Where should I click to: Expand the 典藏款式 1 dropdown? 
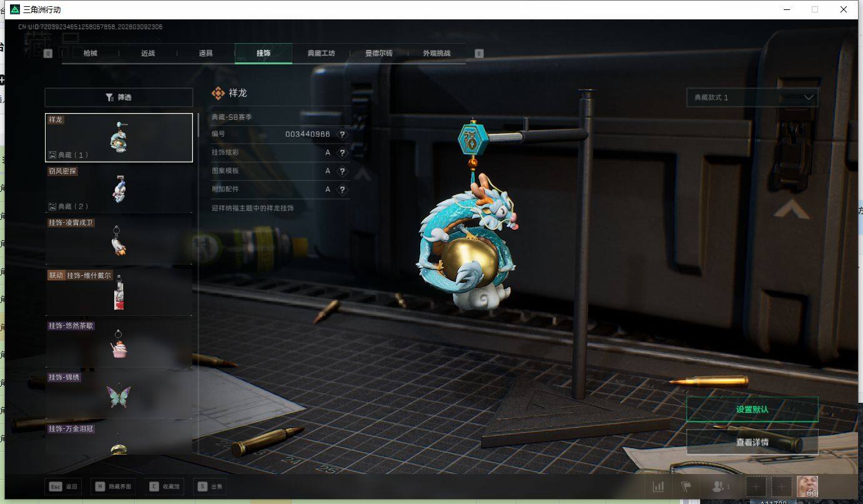[x=752, y=97]
